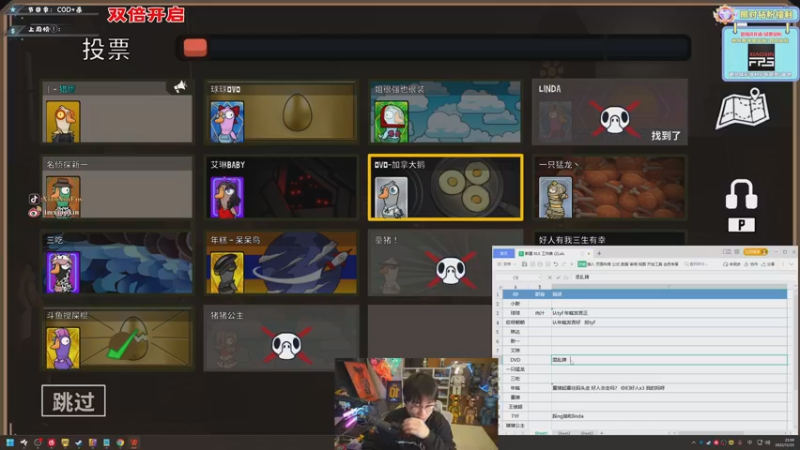Open the Windows Start button on the taskbar

pyautogui.click(x=10, y=442)
